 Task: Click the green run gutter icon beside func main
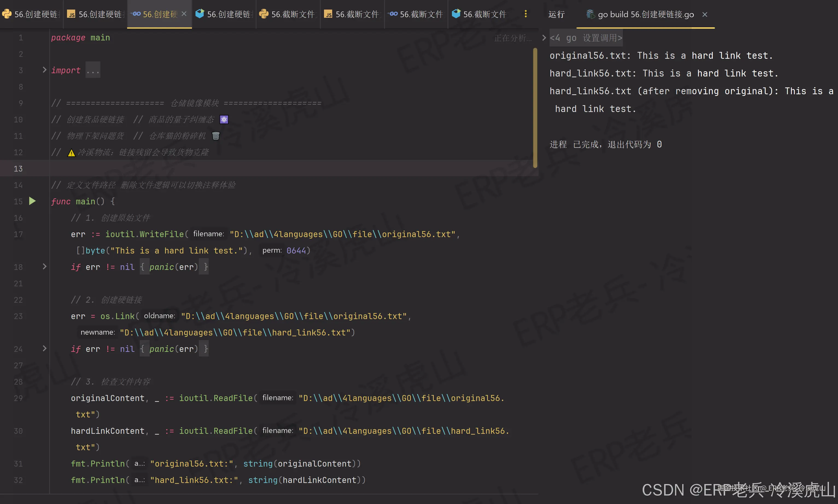pos(32,201)
